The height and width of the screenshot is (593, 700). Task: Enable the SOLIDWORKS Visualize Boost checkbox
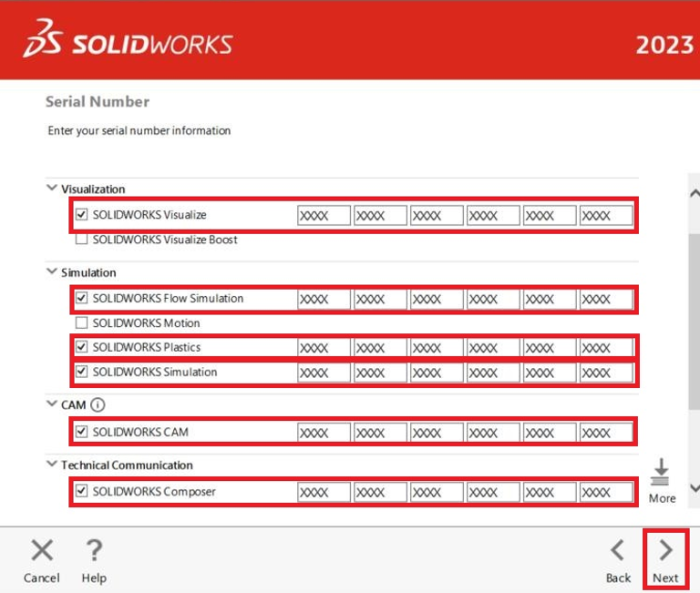coord(82,240)
